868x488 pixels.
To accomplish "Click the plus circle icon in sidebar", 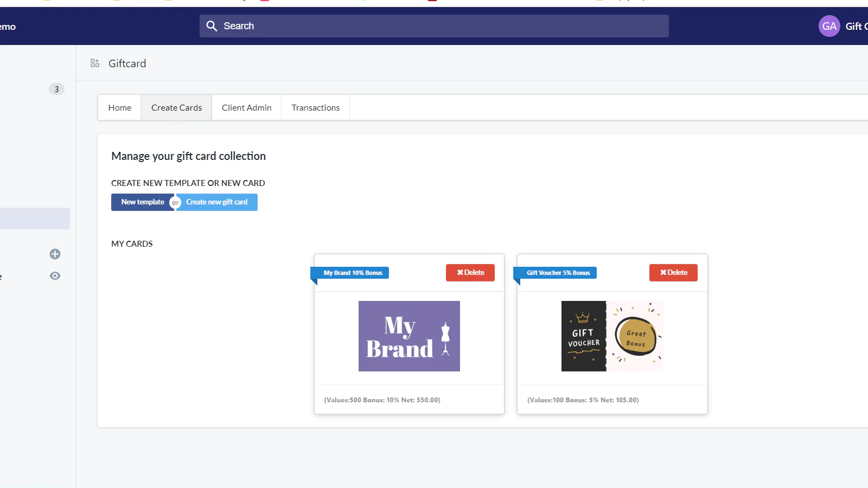I will (55, 254).
